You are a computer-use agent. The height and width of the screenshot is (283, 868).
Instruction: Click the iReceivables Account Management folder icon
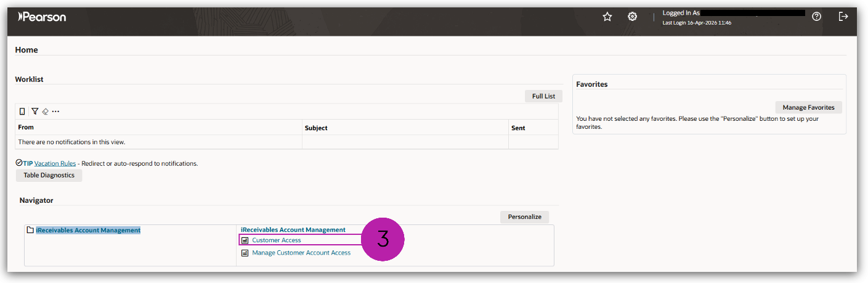pyautogui.click(x=30, y=230)
